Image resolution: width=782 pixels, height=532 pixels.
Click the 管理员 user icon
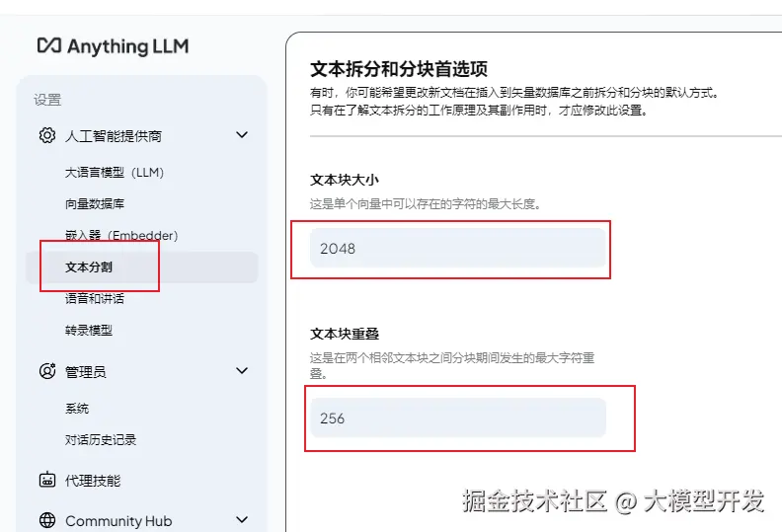46,372
